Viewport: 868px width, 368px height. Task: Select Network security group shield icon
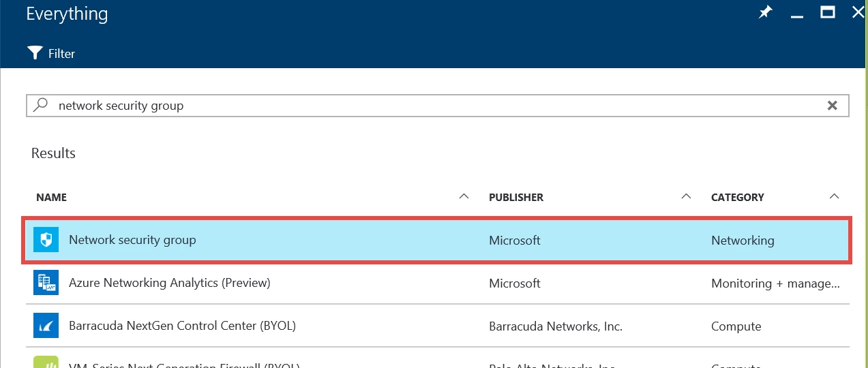click(46, 240)
